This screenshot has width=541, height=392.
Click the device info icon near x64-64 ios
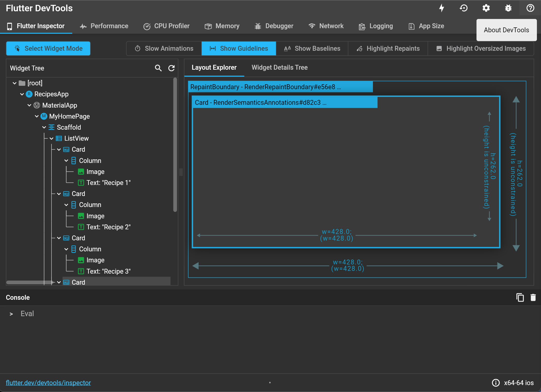pyautogui.click(x=496, y=383)
